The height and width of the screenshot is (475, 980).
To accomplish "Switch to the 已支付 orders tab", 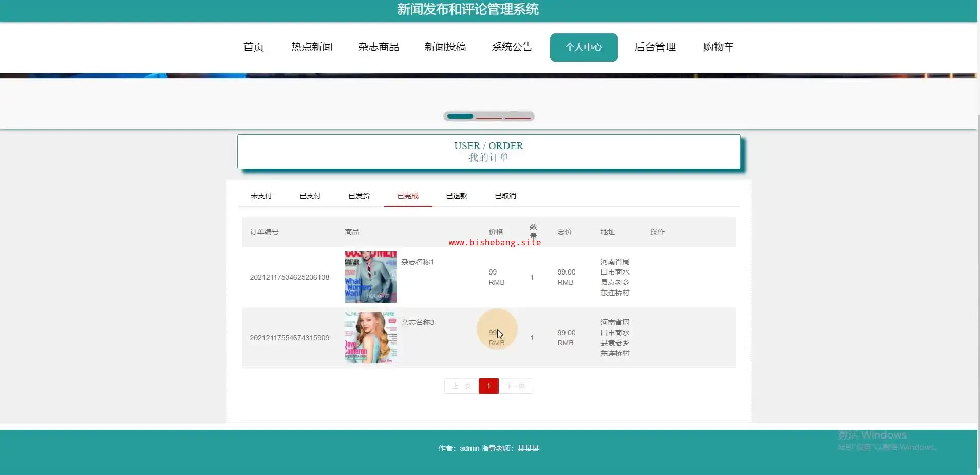I will pyautogui.click(x=310, y=196).
